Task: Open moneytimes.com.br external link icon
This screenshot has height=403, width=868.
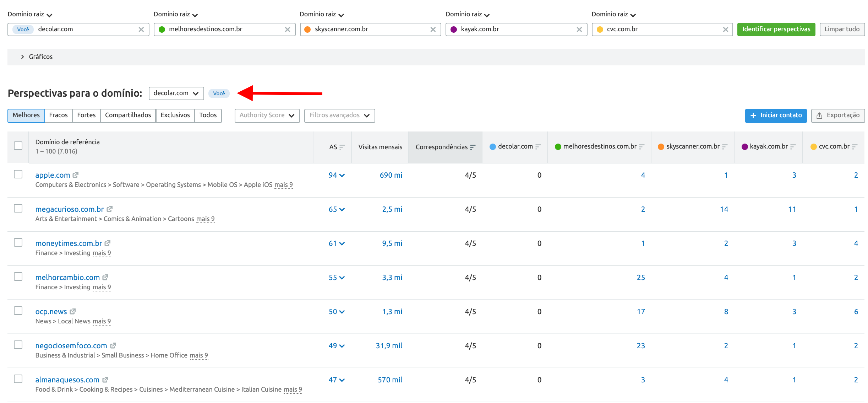Action: tap(107, 243)
